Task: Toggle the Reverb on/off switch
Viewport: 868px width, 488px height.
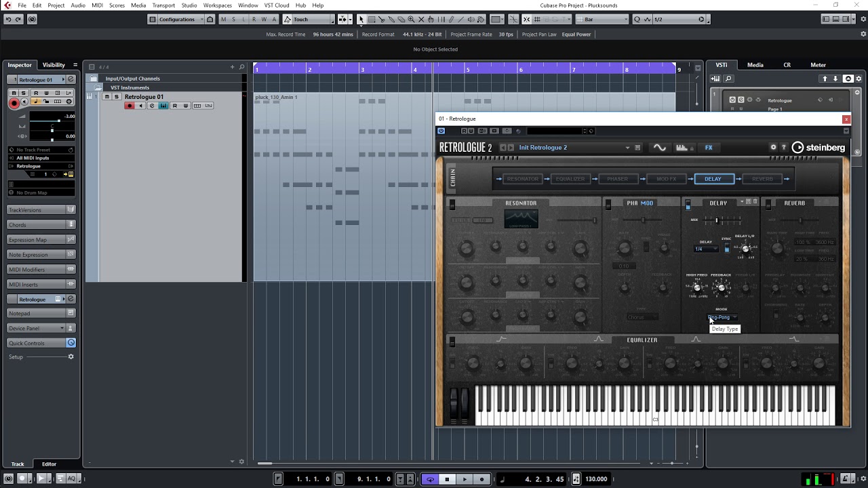Action: pyautogui.click(x=768, y=204)
